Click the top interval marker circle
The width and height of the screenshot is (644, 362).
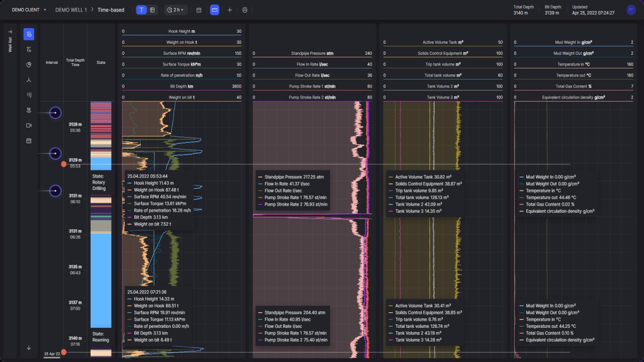[55, 114]
